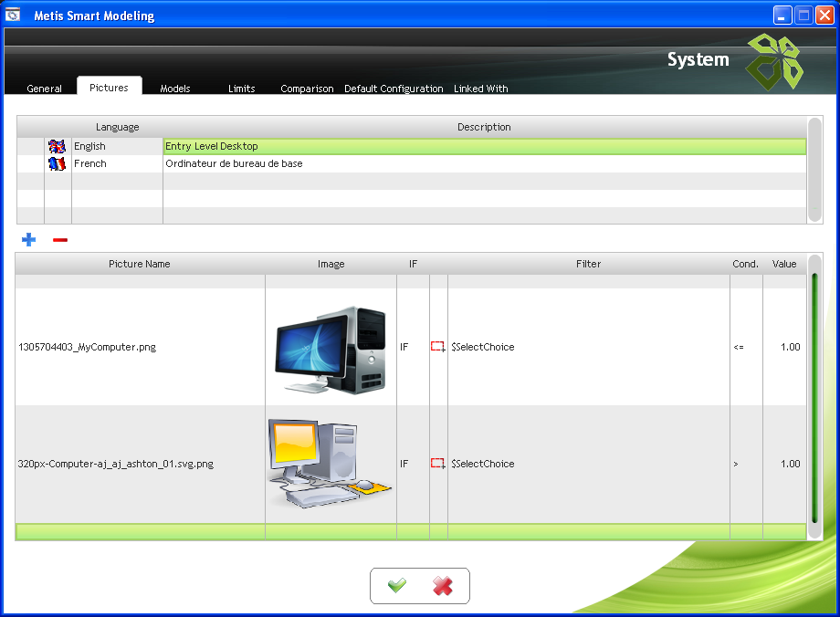Edit the 'Entry Level Desktop' description field
The image size is (840, 617).
coord(485,146)
